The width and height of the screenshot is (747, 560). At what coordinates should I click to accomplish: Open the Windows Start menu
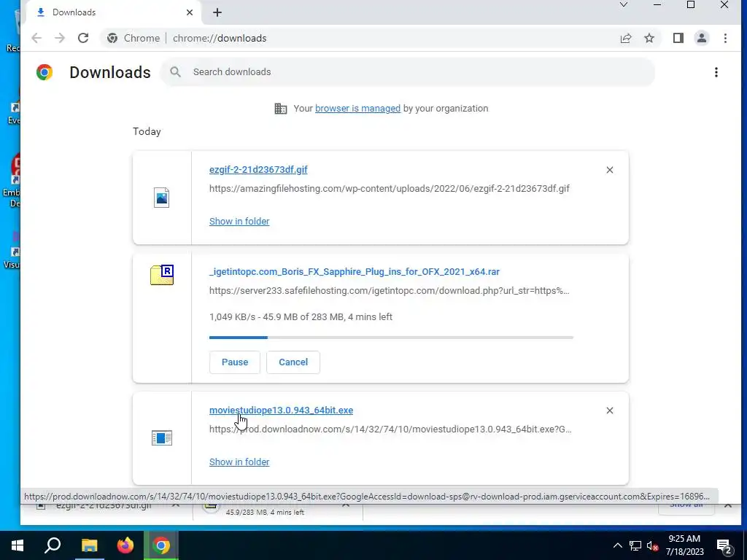click(18, 545)
